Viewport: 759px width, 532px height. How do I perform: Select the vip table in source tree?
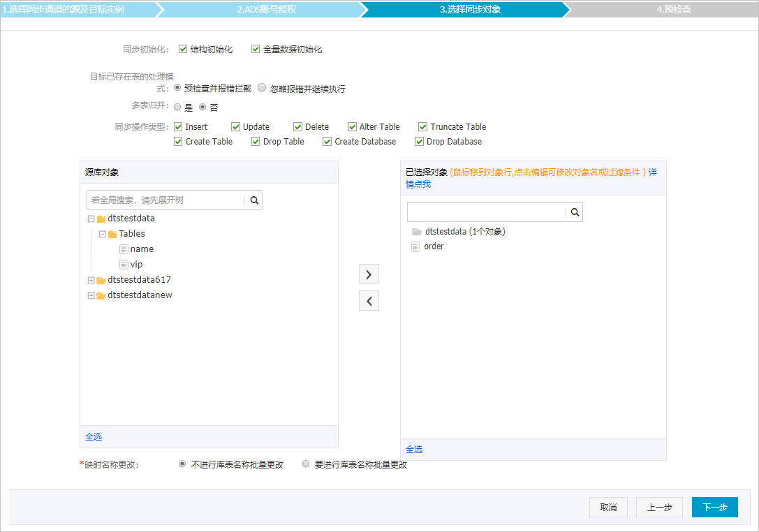(136, 265)
